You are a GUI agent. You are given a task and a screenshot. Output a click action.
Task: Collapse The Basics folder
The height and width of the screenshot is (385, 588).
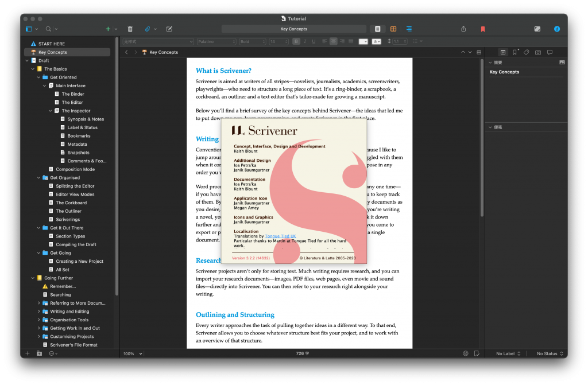[x=33, y=69]
